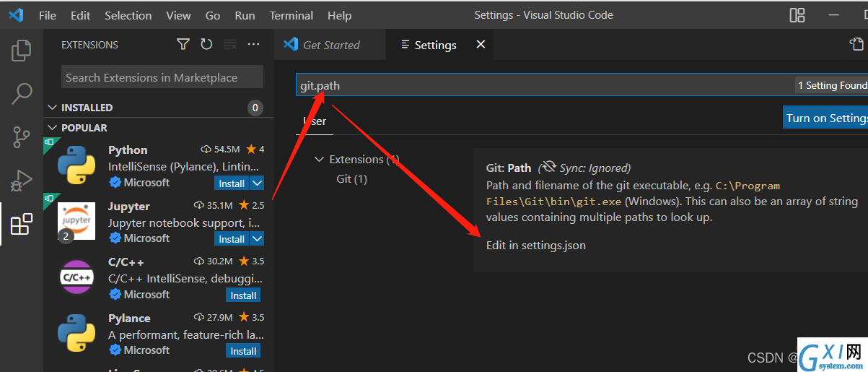Select the User settings scope tab
Screen dimensions: 868x372
315,121
